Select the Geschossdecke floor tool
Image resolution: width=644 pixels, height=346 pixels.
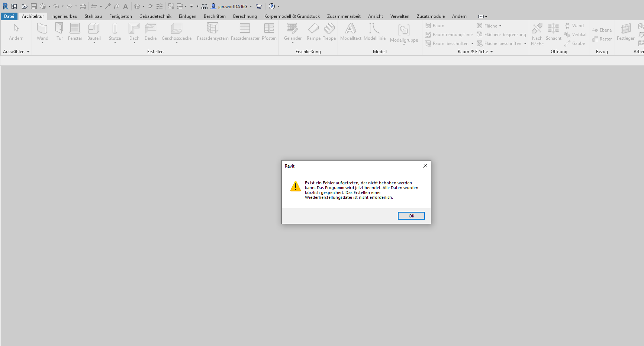pyautogui.click(x=177, y=32)
